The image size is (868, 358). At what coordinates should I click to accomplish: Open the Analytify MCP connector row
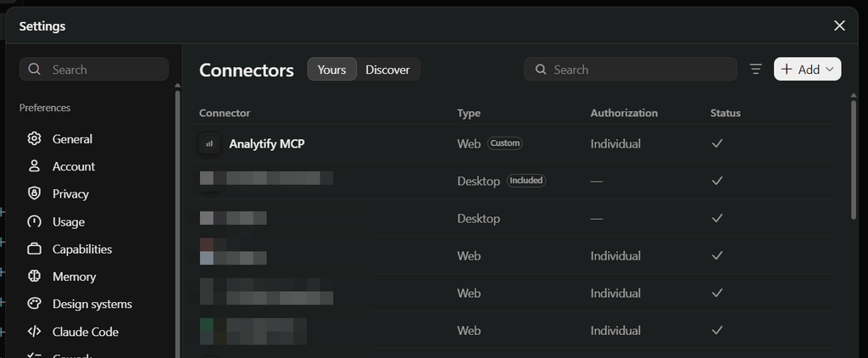tap(511, 143)
